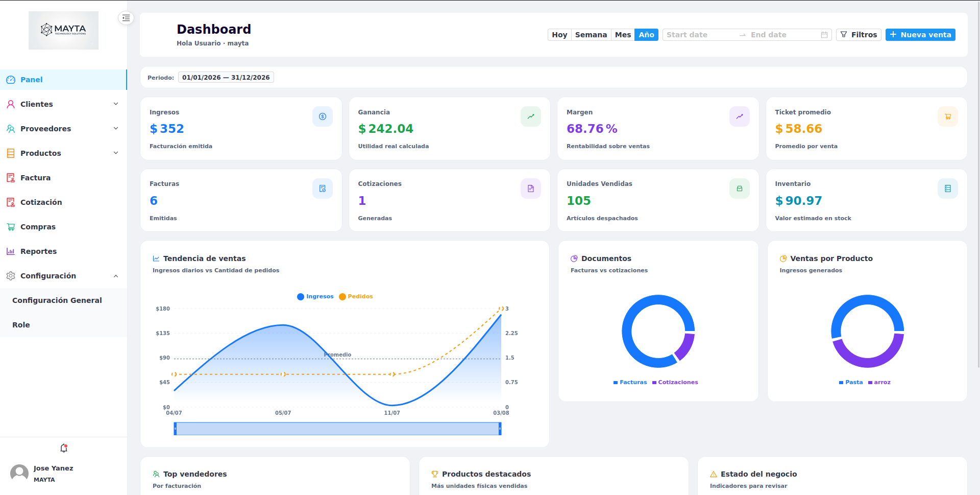Open Configuración General submenu entry

(63, 300)
